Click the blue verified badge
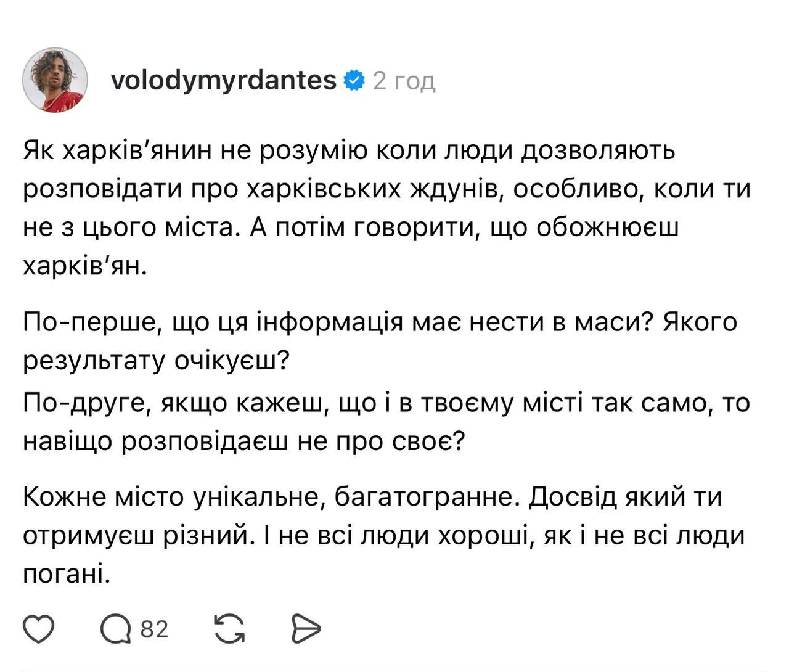This screenshot has width=789, height=672. [x=354, y=80]
